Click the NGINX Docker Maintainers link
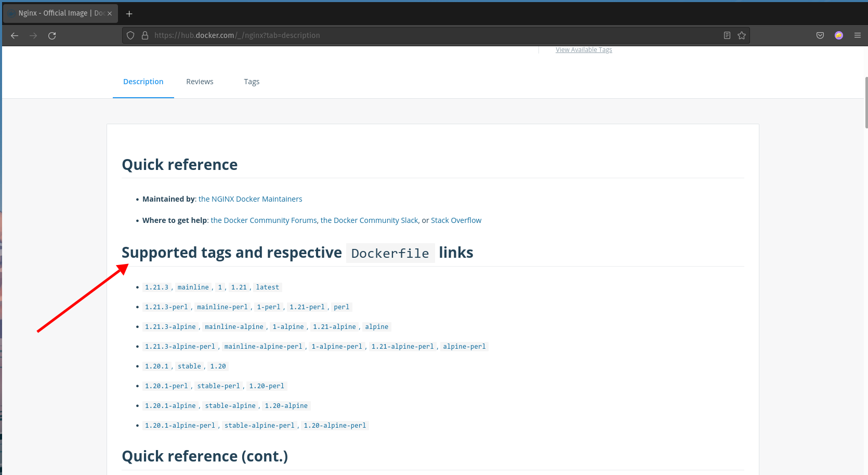 click(x=250, y=199)
